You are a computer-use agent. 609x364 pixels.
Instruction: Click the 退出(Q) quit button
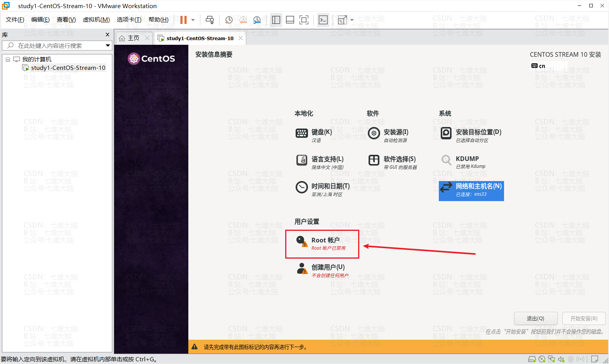536,318
